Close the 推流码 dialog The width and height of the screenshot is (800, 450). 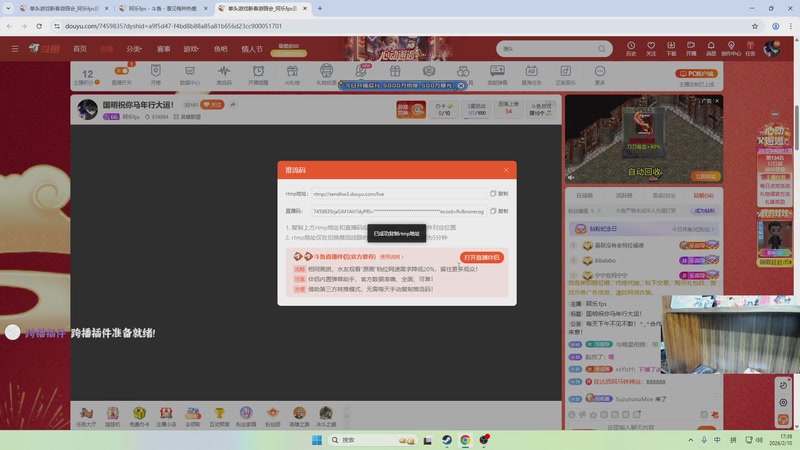pyautogui.click(x=506, y=170)
